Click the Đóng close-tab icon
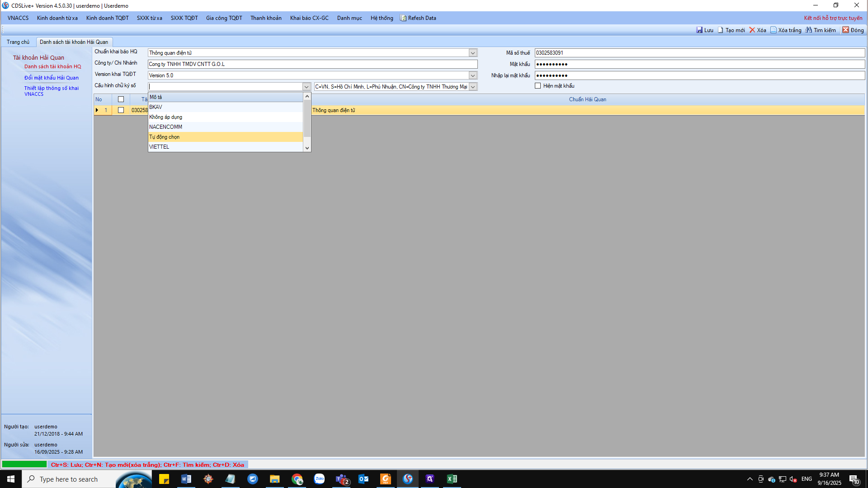This screenshot has width=868, height=488. tap(845, 30)
